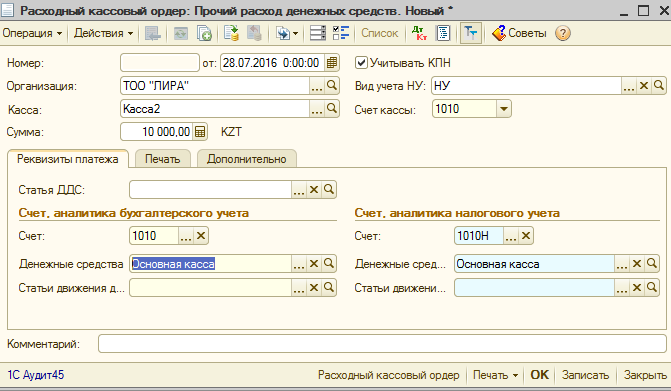Click the Сумма field with 10 000,00
The image size is (671, 391).
[157, 132]
